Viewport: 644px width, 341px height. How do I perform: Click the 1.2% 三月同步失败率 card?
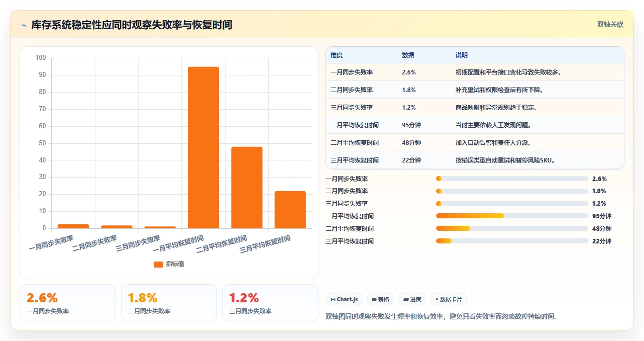(270, 303)
